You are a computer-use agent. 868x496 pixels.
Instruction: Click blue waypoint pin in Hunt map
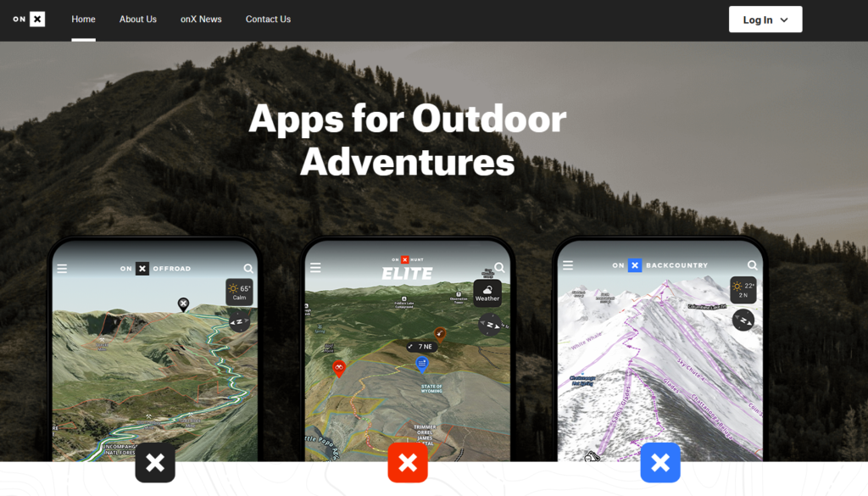click(422, 365)
